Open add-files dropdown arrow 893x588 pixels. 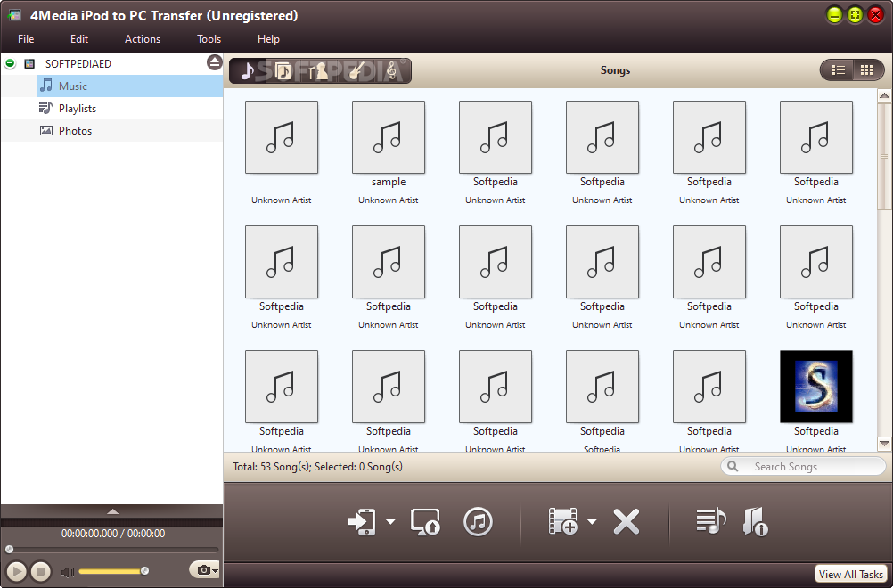592,521
